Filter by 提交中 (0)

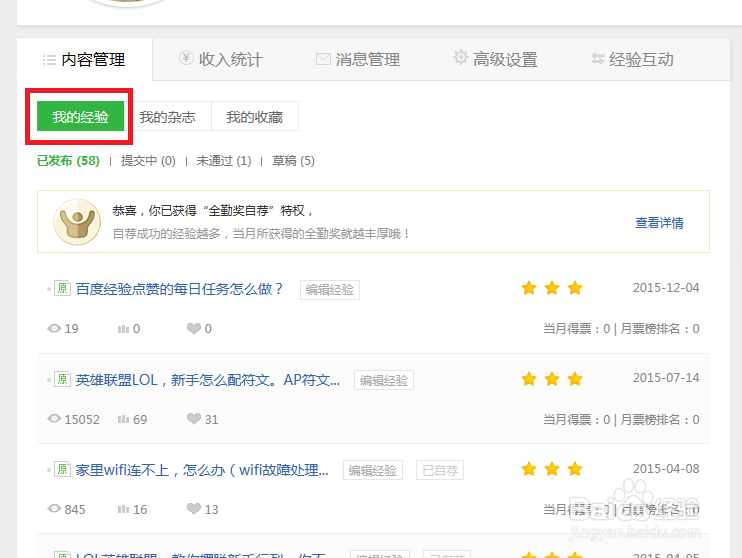click(148, 161)
